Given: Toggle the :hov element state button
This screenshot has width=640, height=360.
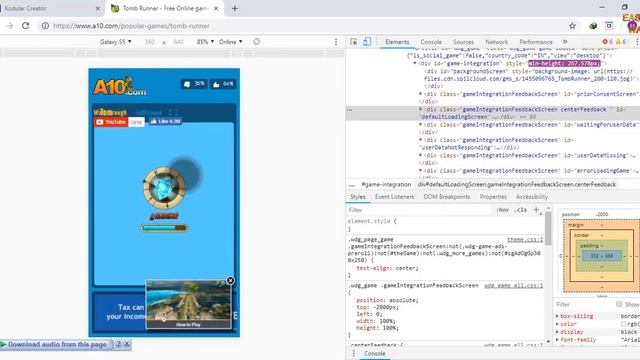Looking at the screenshot, I should coord(503,210).
